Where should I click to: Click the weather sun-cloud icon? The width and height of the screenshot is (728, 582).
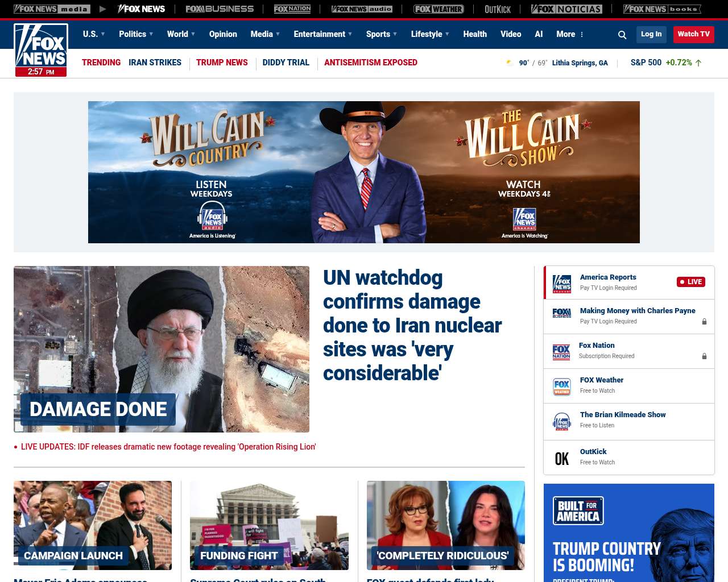pyautogui.click(x=510, y=63)
